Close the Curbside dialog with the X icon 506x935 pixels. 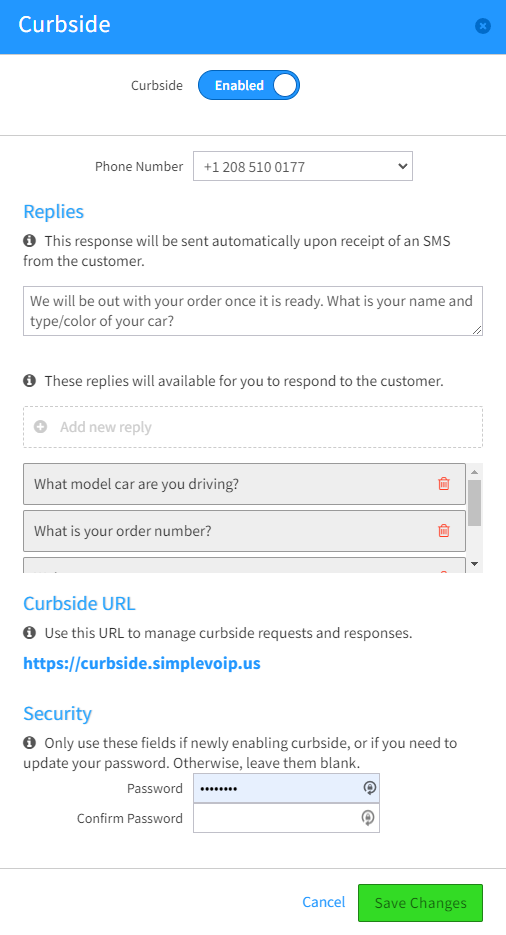(x=483, y=26)
